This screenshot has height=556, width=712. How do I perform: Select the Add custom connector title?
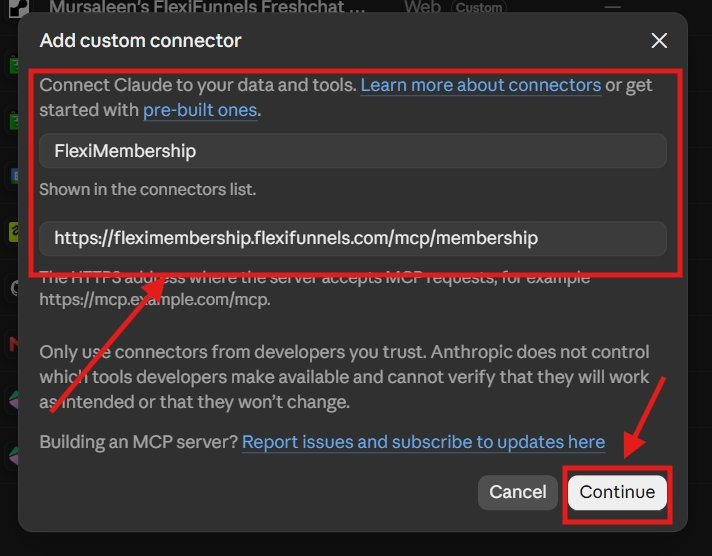click(140, 41)
